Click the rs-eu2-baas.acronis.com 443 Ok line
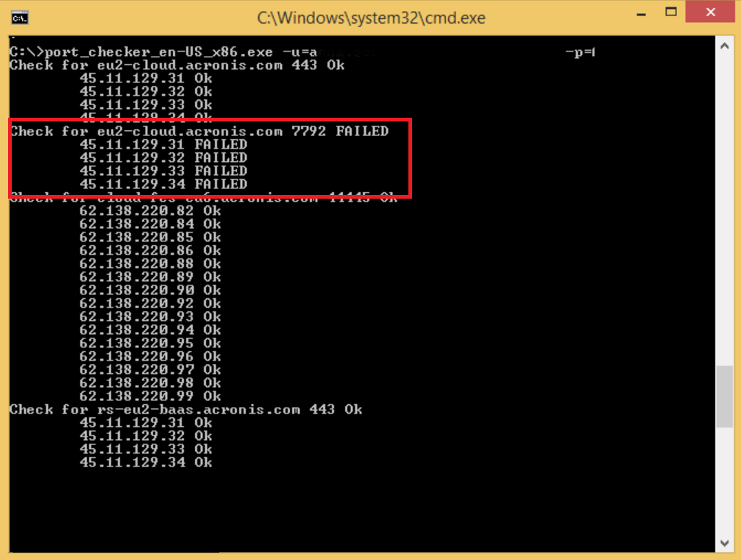Viewport: 741px width, 560px height. pyautogui.click(x=185, y=410)
